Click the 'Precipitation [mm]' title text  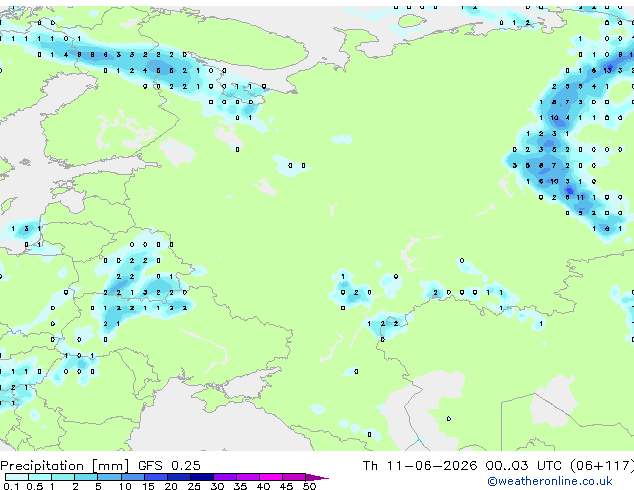[x=65, y=466]
